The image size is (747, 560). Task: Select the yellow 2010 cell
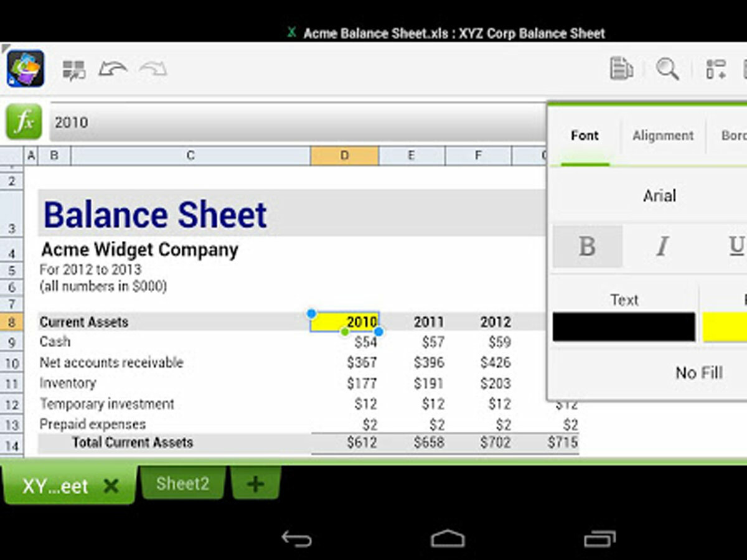coord(344,322)
